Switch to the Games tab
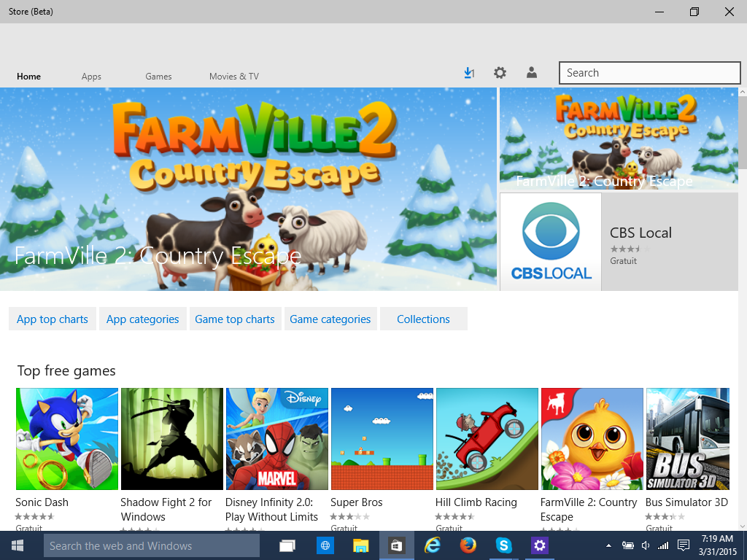The width and height of the screenshot is (747, 560). 158,76
